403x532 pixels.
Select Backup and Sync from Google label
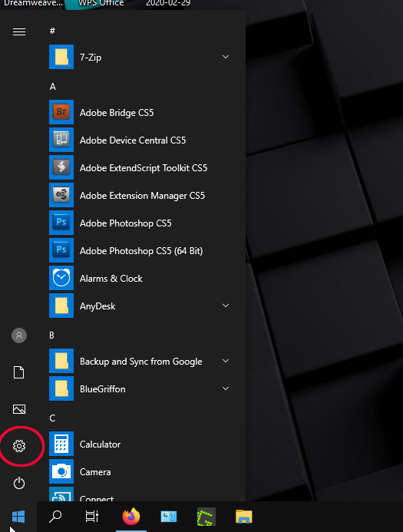pos(140,362)
